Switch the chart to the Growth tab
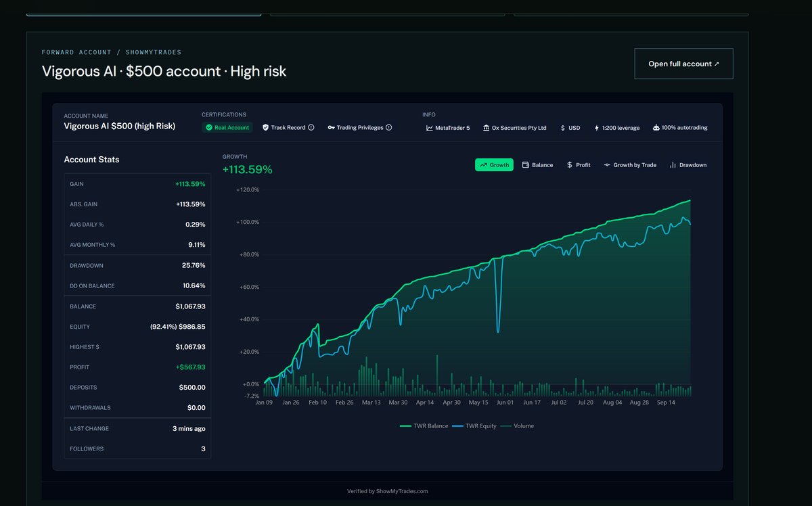Image resolution: width=812 pixels, height=506 pixels. (494, 165)
